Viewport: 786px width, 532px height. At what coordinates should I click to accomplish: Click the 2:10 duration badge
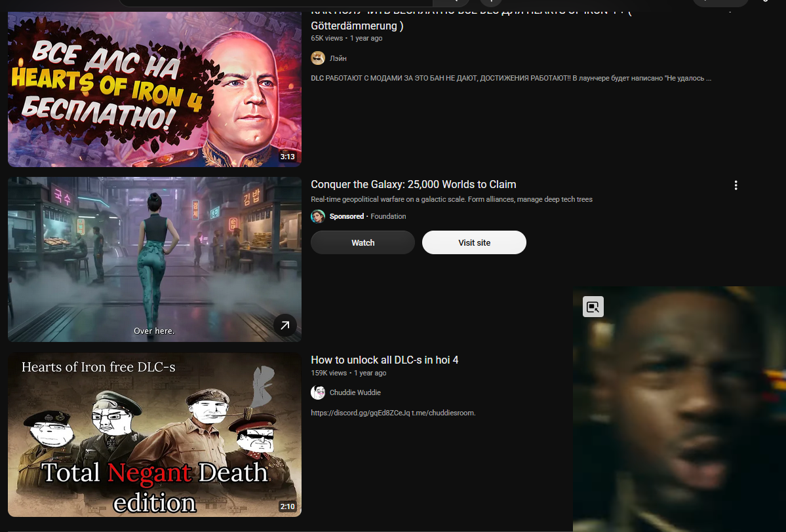tap(287, 506)
